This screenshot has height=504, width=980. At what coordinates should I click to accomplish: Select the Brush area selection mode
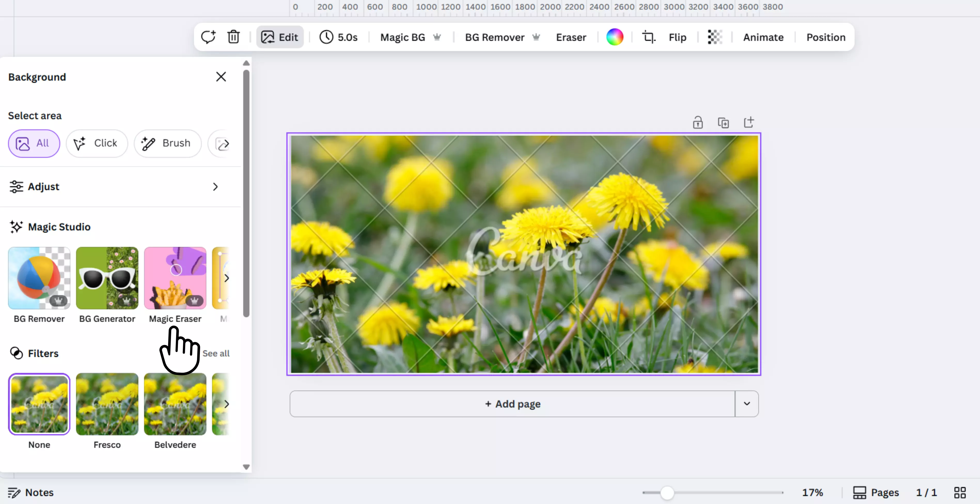[167, 143]
